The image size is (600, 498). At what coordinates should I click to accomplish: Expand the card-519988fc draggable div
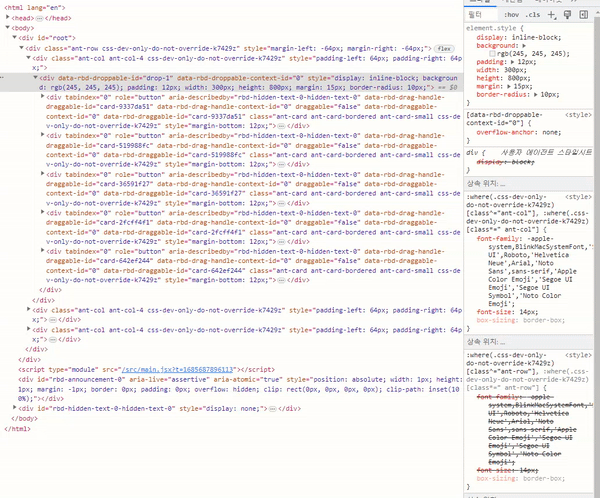coord(42,135)
